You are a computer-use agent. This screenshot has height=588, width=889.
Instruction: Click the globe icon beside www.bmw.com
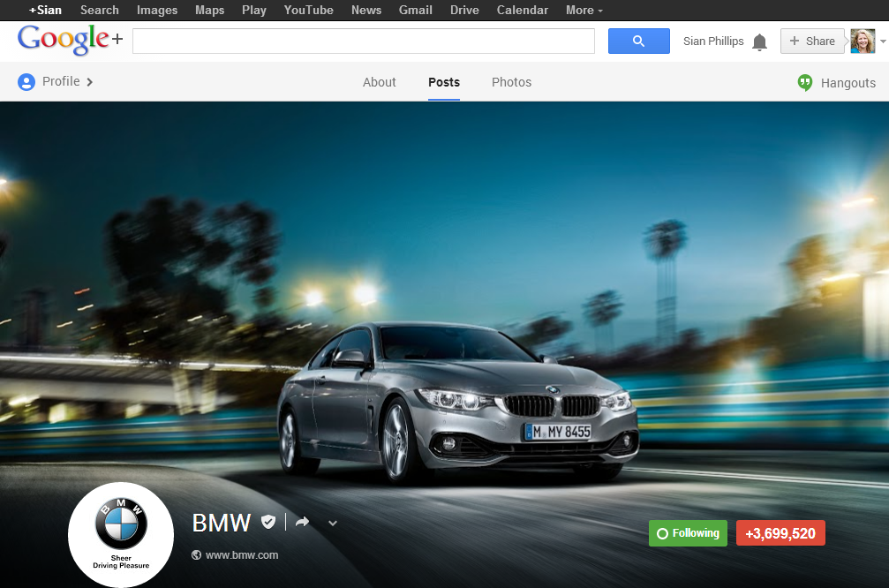194,554
